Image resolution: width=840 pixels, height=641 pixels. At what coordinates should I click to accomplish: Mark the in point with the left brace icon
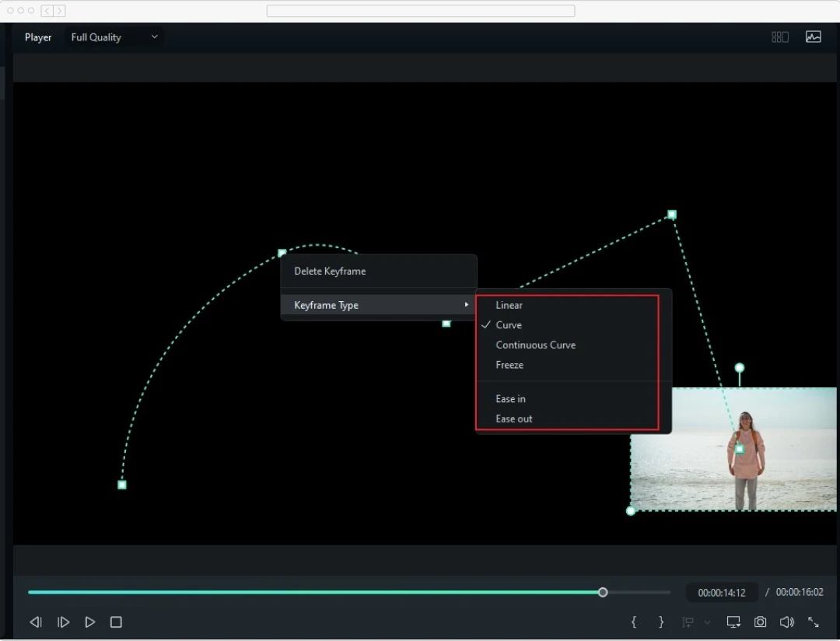[x=634, y=622]
